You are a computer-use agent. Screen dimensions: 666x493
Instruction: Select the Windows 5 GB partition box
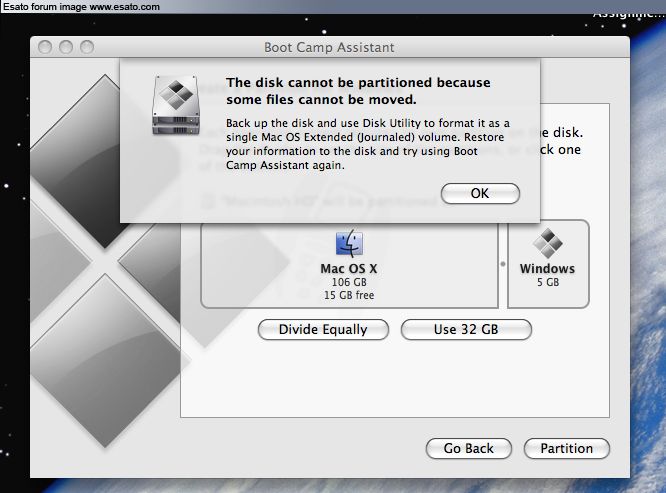[548, 264]
